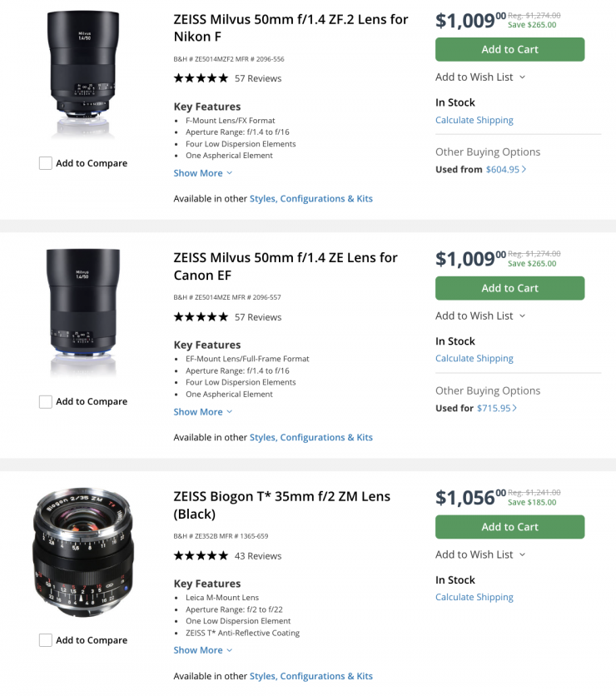Open Add to Wish List dropdown for Nikon F lens
Viewport: 616px width, 696px height.
[480, 77]
